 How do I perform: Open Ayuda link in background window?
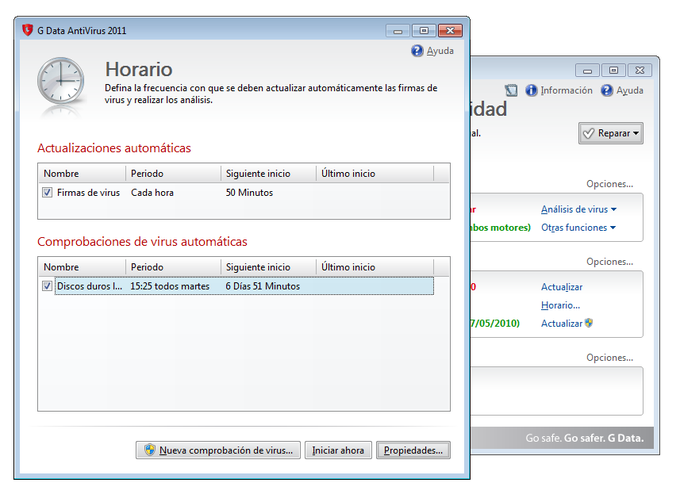coord(630,90)
